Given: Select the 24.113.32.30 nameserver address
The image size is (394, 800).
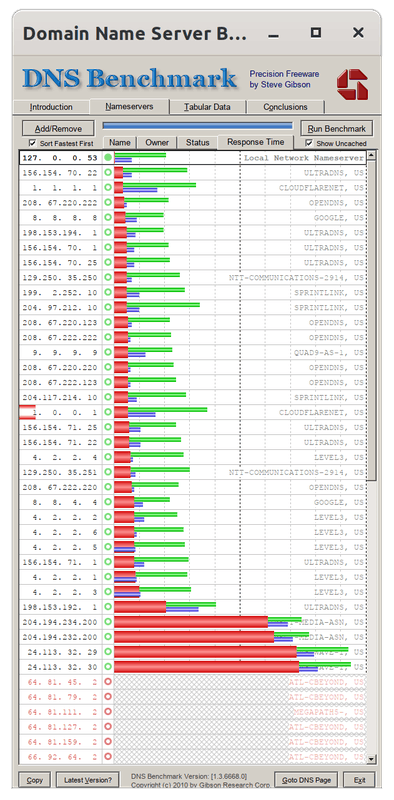Looking at the screenshot, I should pos(61,667).
